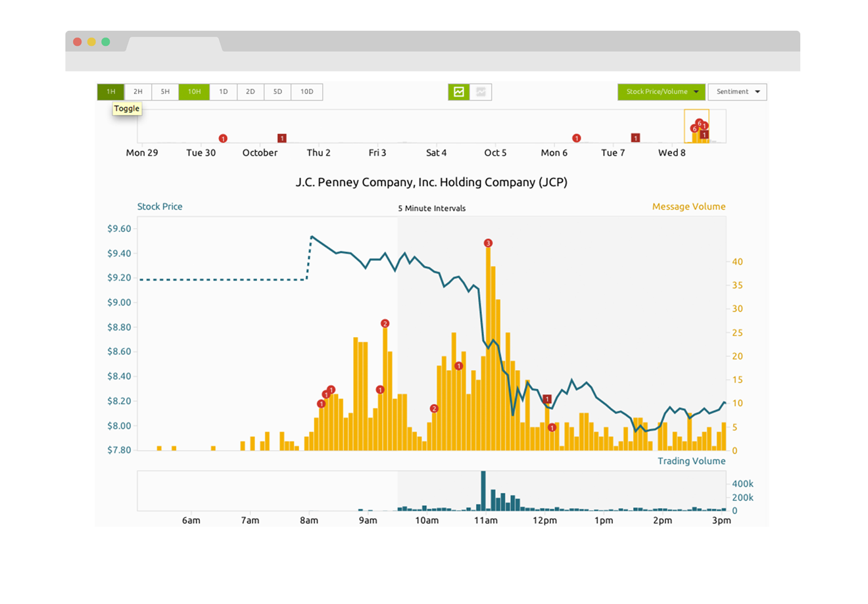Click the overview marker 1 on Mon 6
Image resolution: width=868 pixels, height=604 pixels.
[x=577, y=138]
